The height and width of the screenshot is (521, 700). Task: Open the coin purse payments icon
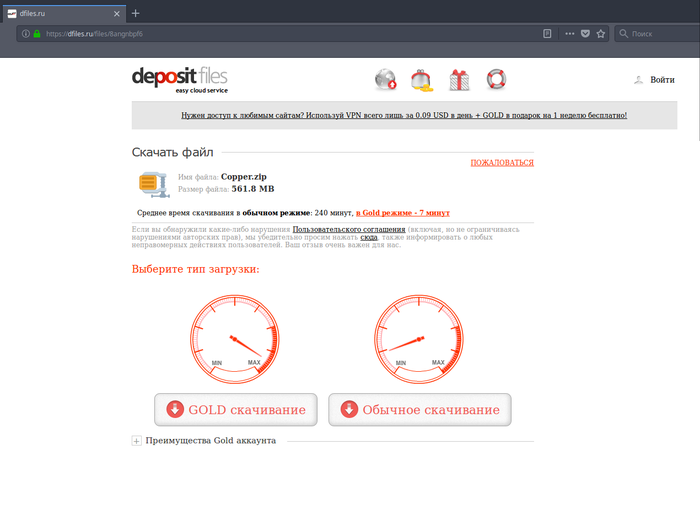(x=422, y=80)
